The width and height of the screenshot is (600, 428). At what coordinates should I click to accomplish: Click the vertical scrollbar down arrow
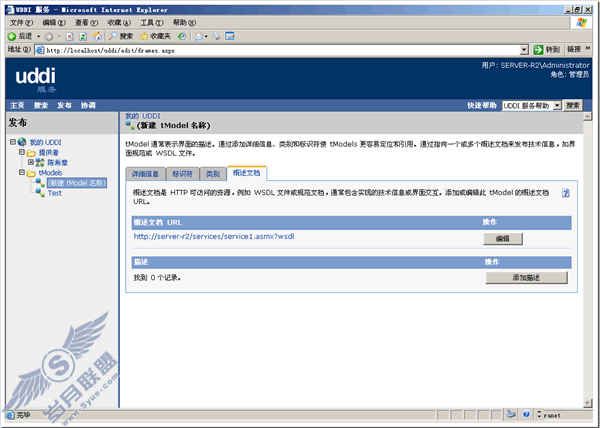(587, 403)
